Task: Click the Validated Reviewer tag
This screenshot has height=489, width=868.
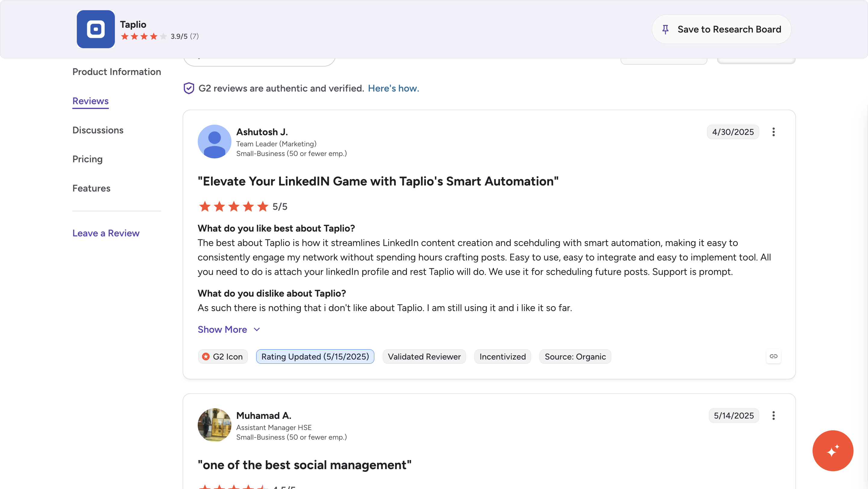Action: pyautogui.click(x=424, y=357)
